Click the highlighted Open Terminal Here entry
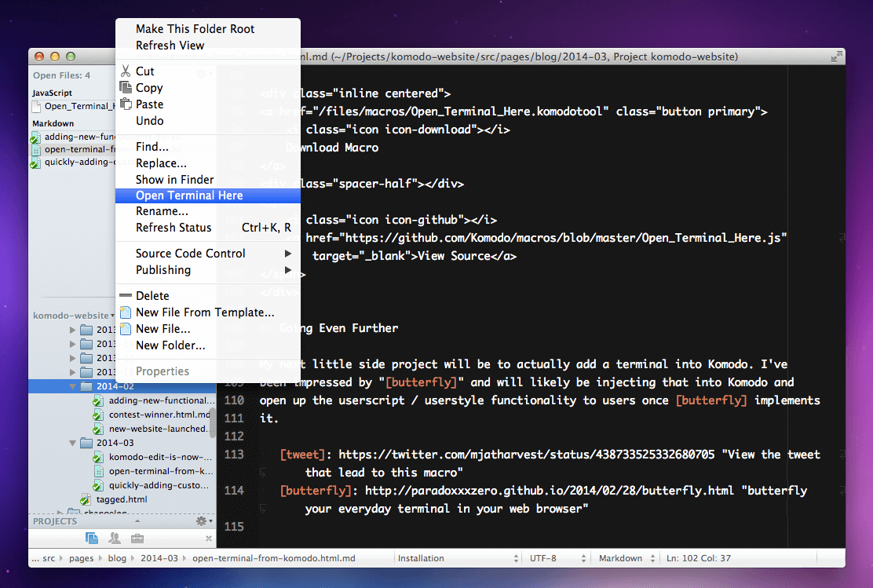Image resolution: width=873 pixels, height=588 pixels. [208, 195]
